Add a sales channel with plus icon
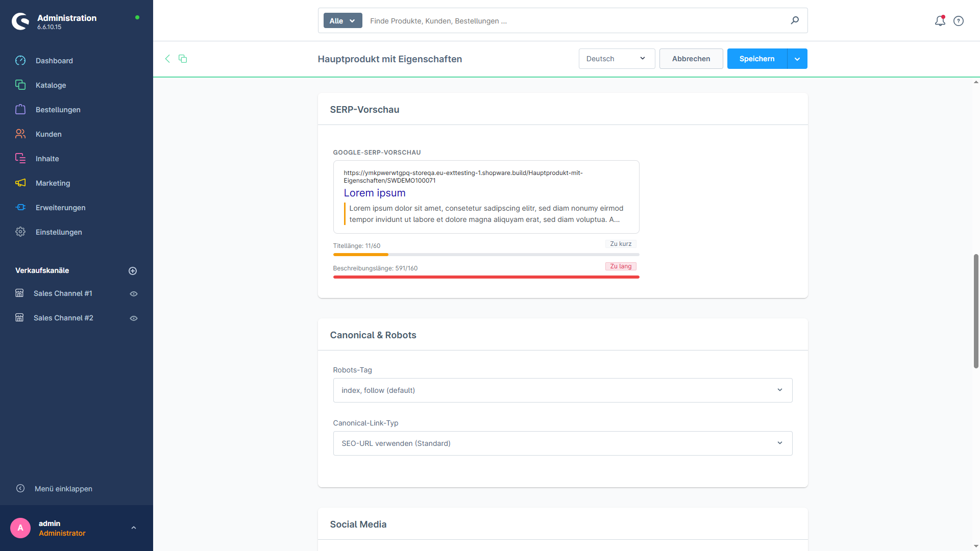 coord(133,271)
